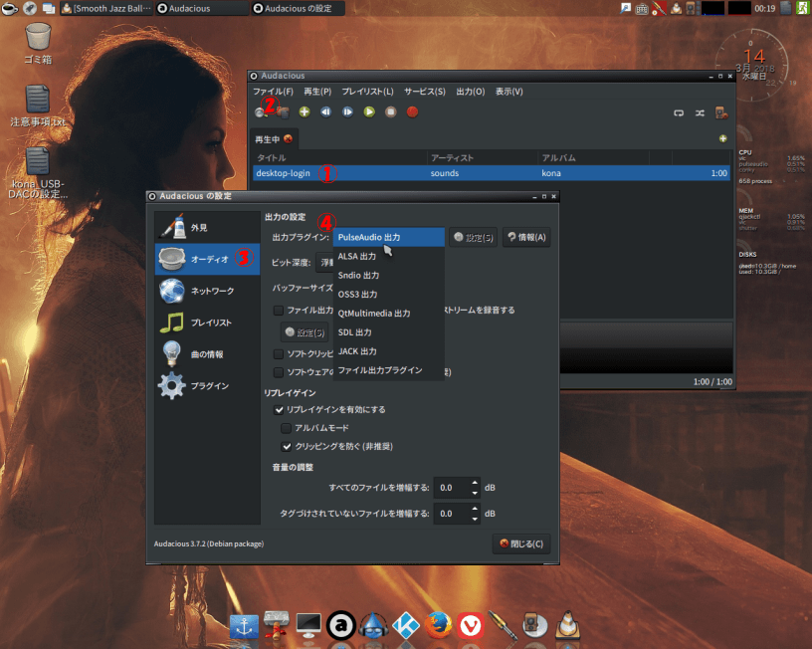Choose ALSA 出力 in the dropdown list
The height and width of the screenshot is (649, 812).
[389, 257]
